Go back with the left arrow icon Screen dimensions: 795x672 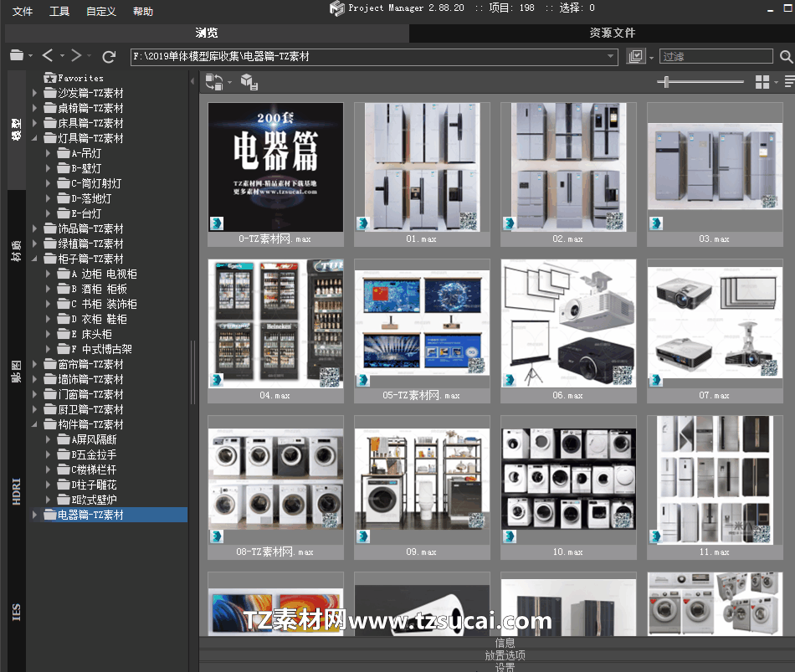coord(48,56)
